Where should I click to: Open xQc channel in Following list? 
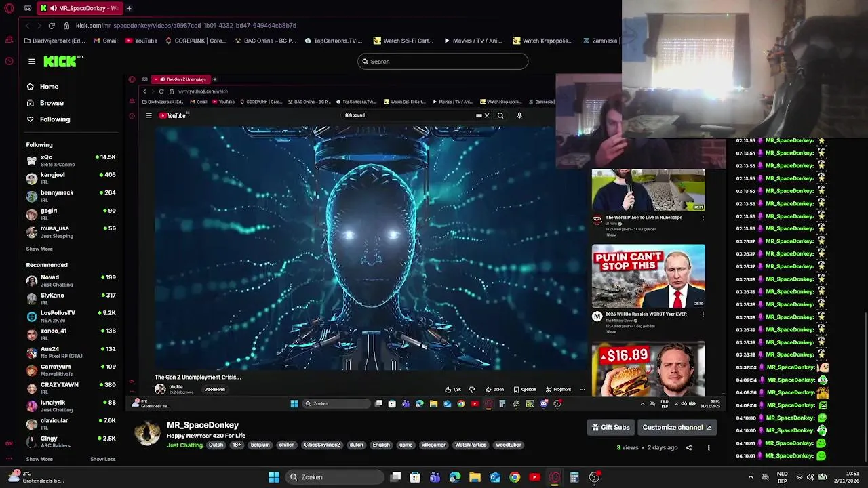tap(71, 160)
